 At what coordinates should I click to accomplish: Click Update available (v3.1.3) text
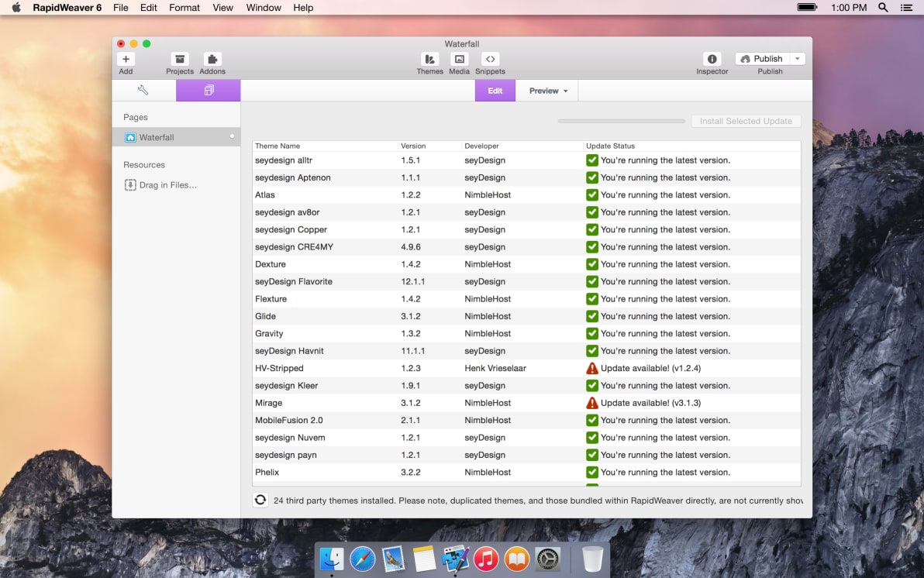[650, 403]
